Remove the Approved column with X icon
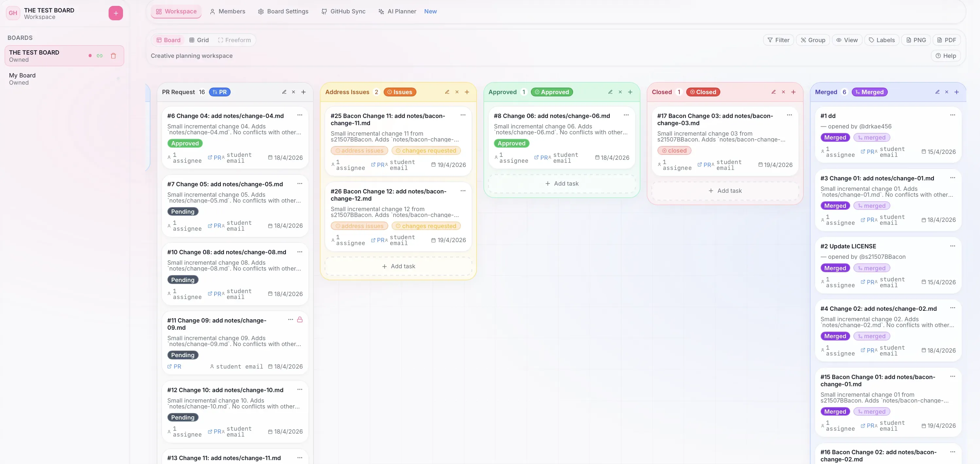The width and height of the screenshot is (980, 464). point(620,92)
